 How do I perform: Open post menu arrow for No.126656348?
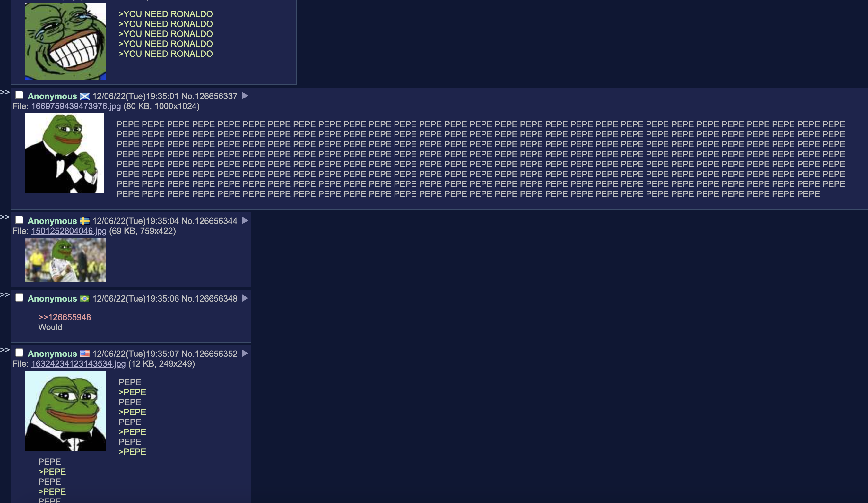pyautogui.click(x=245, y=298)
